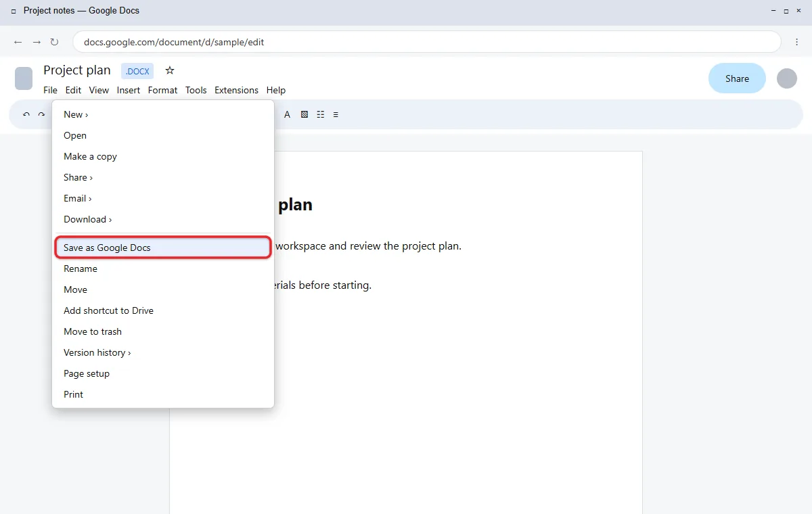This screenshot has width=812, height=514.
Task: Select Rename in the File menu
Action: point(163,268)
